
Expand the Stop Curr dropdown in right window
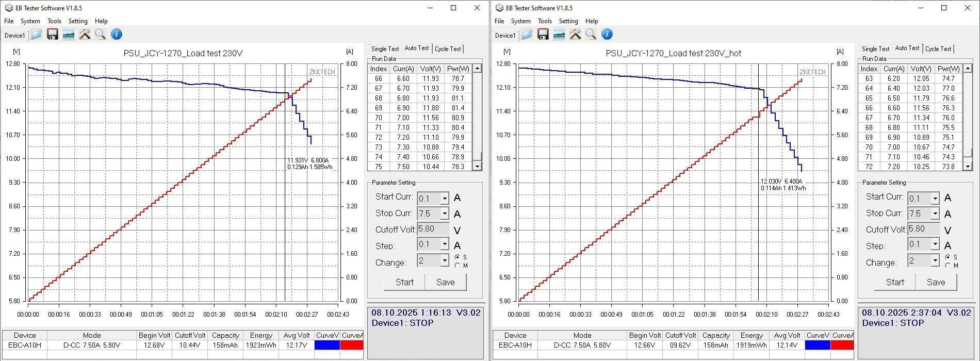935,214
